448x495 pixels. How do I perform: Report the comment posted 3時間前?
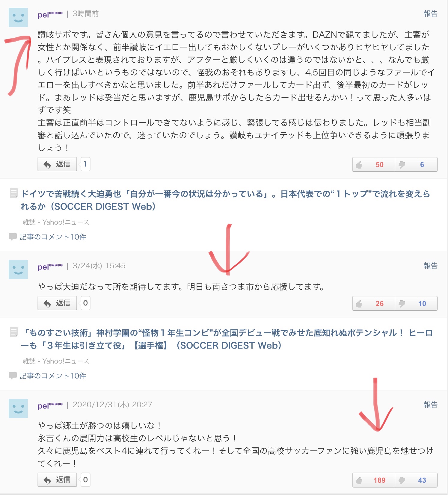(430, 13)
